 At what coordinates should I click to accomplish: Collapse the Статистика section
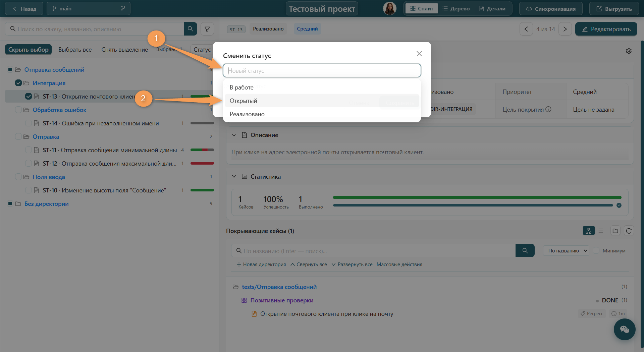(234, 177)
